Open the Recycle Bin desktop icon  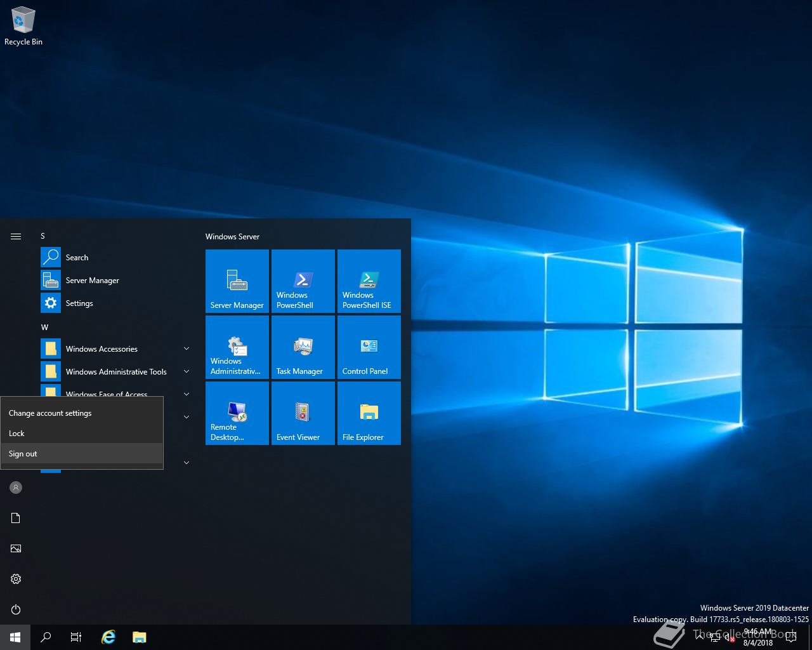tap(23, 27)
